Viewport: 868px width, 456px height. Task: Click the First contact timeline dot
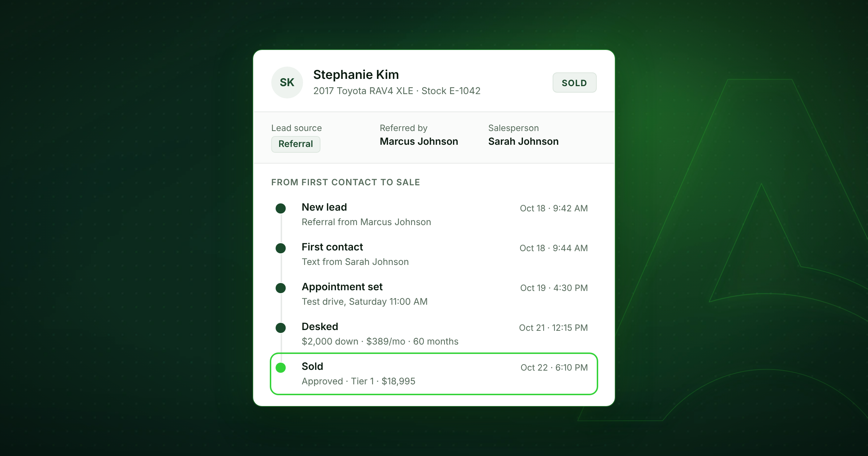coord(281,248)
